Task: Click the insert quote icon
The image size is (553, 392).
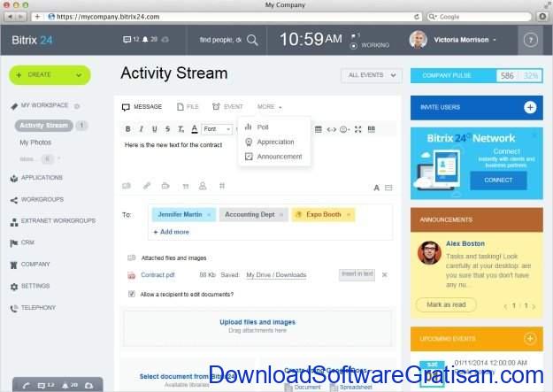Action: 186,187
